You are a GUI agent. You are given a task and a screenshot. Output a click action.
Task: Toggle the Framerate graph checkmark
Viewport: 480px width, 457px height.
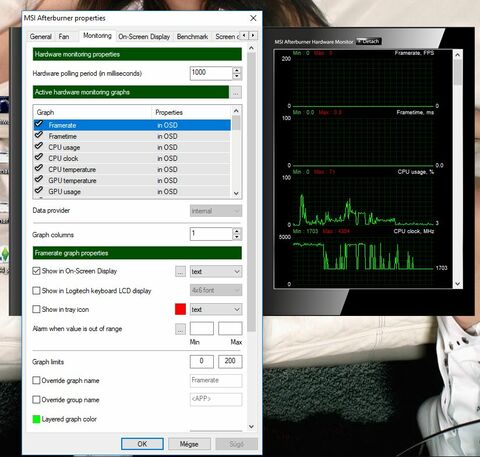coord(39,124)
